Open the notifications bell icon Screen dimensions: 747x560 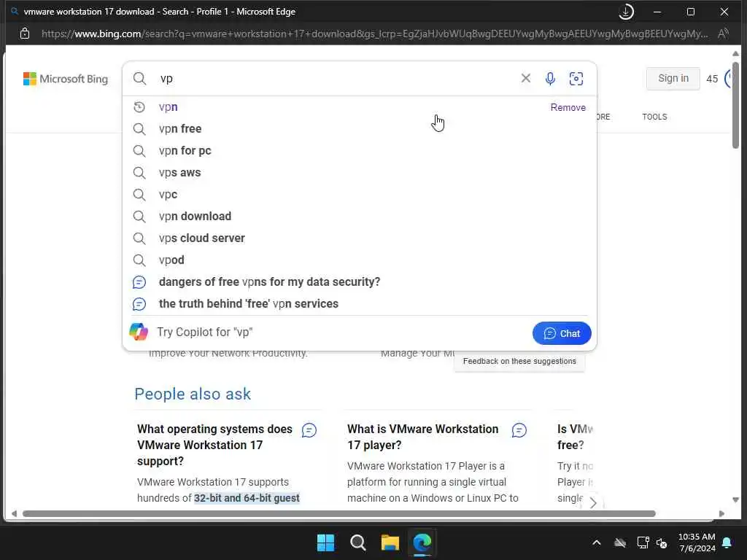click(x=727, y=542)
